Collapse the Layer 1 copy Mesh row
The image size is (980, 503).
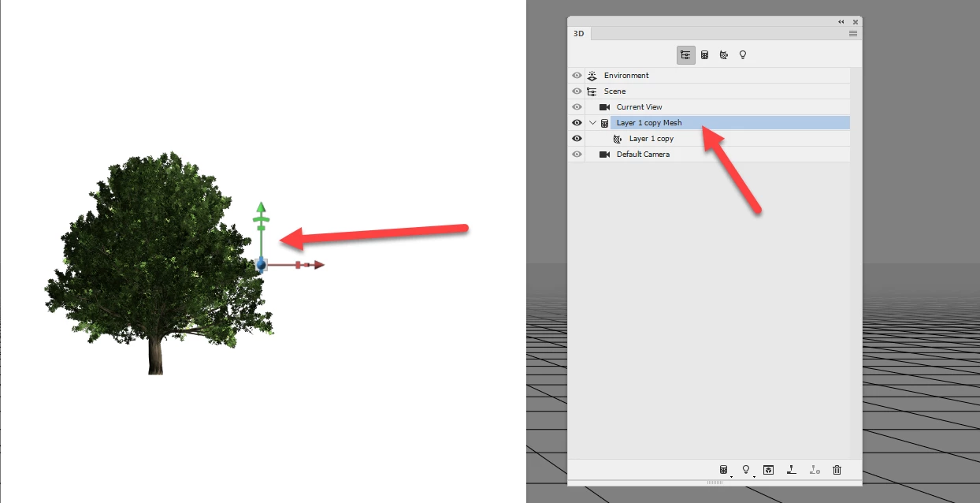[593, 123]
